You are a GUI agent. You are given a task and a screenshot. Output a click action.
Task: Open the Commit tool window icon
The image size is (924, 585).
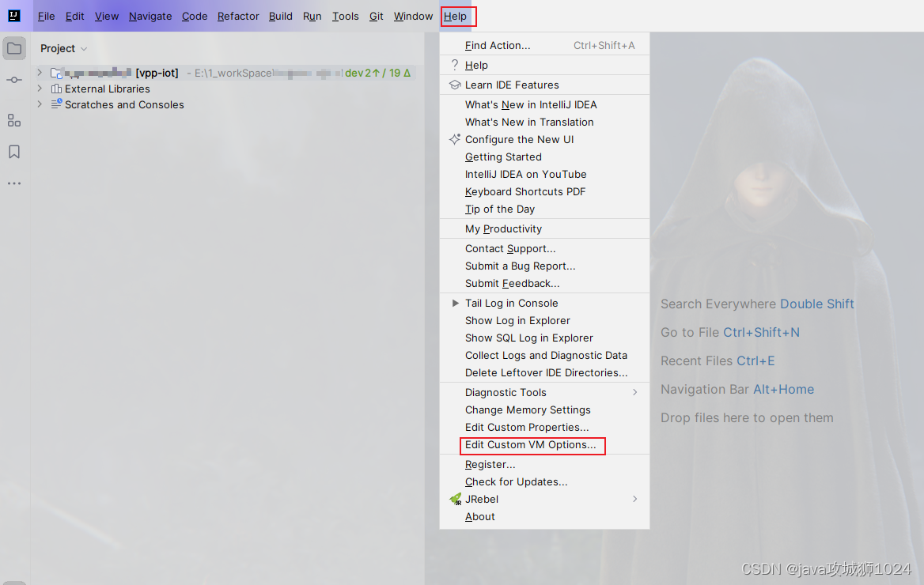(14, 80)
